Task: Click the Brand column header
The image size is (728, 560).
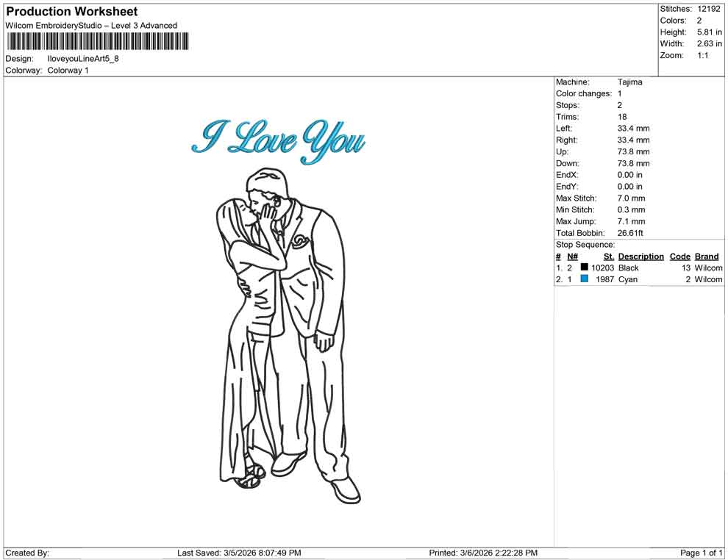Action: point(707,256)
